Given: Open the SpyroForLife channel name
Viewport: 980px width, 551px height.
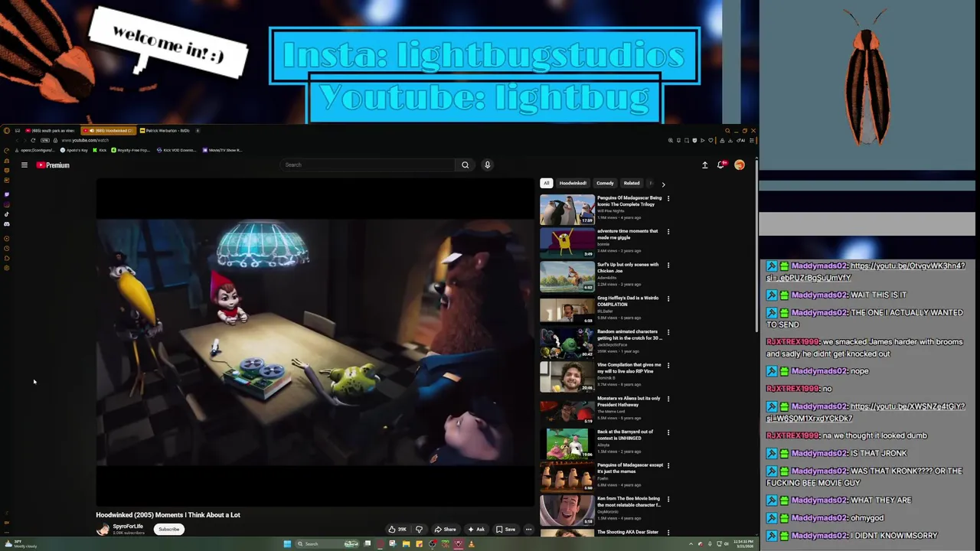Looking at the screenshot, I should (x=128, y=527).
